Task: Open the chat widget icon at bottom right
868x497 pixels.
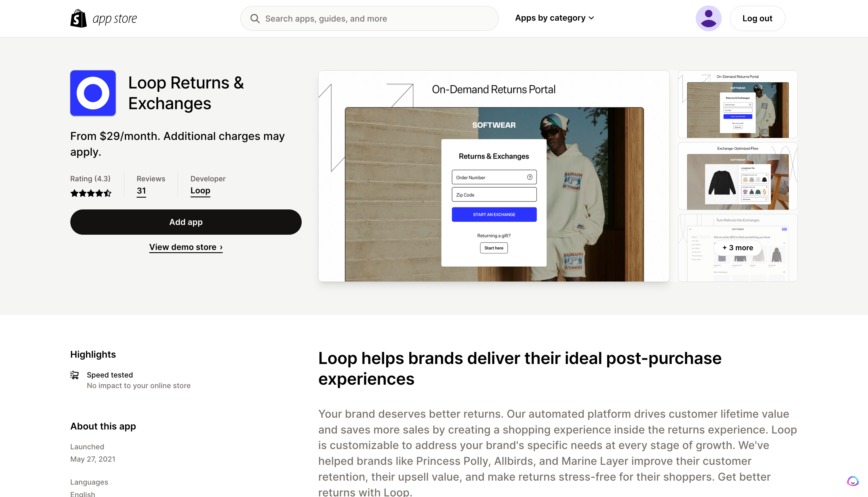Action: (852, 481)
